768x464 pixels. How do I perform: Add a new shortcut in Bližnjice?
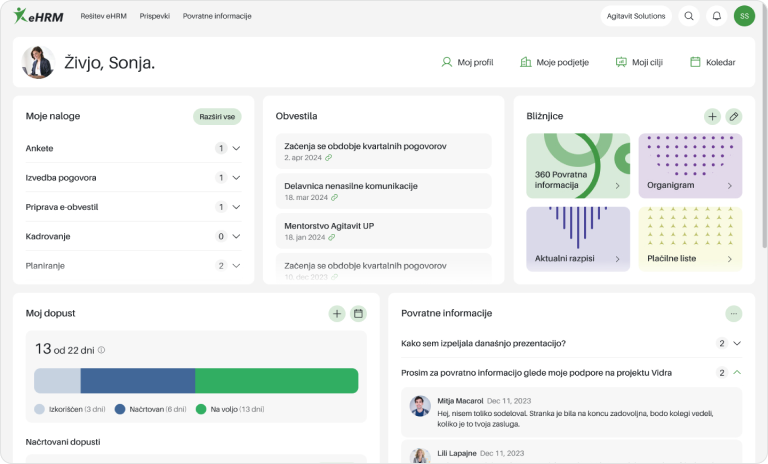click(x=712, y=116)
